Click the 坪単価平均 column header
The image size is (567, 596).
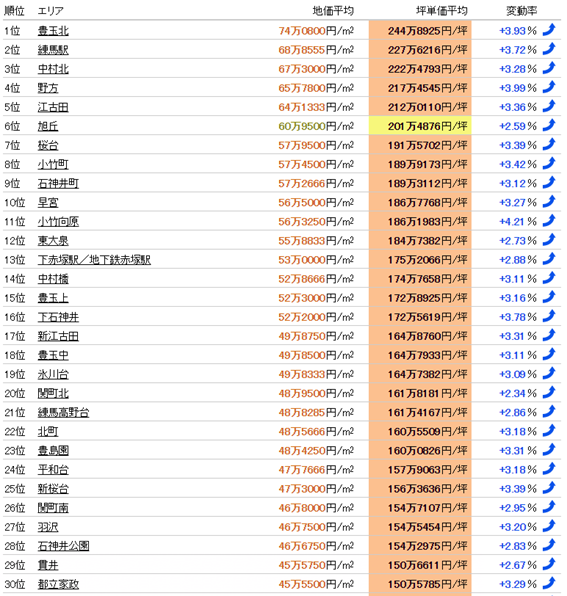click(442, 11)
